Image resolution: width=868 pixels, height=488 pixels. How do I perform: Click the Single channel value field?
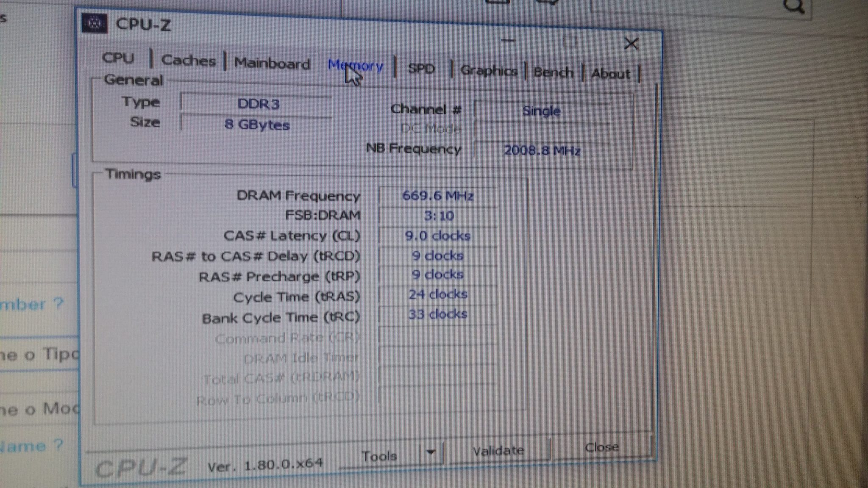pos(542,111)
